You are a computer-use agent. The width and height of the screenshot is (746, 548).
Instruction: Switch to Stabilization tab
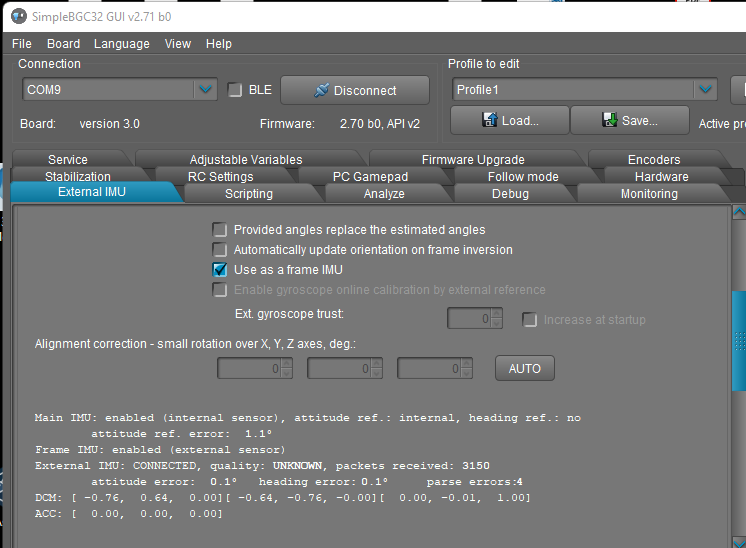point(78,176)
